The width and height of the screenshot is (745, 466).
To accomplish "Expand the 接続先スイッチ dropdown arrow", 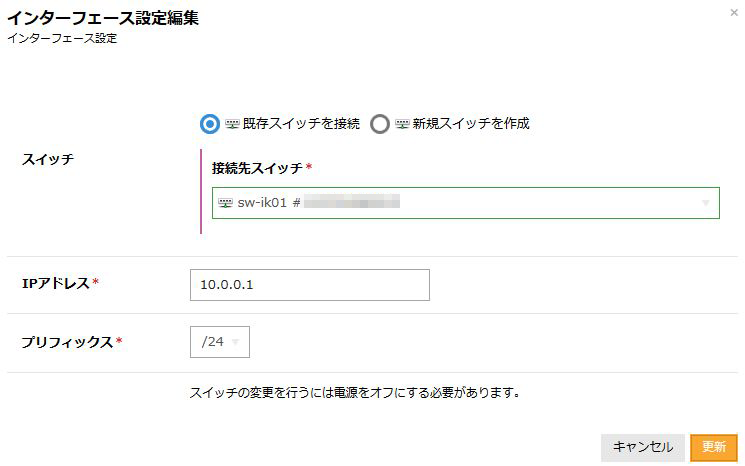I will tap(706, 202).
